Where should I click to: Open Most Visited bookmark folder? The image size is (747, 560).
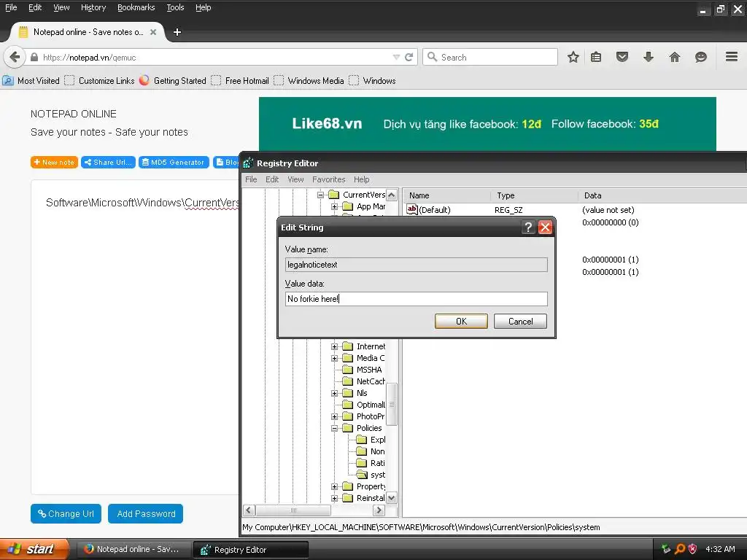click(x=31, y=80)
